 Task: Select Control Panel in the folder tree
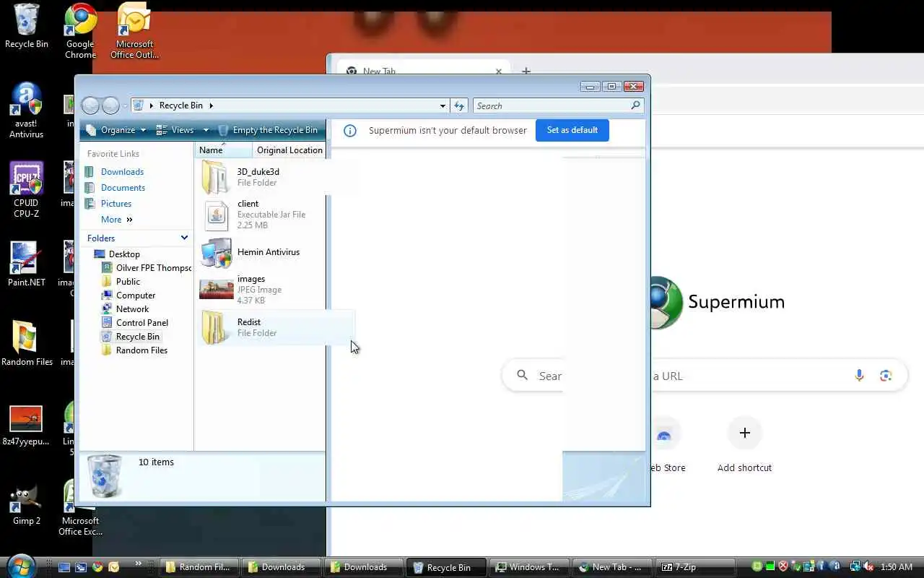[141, 323]
